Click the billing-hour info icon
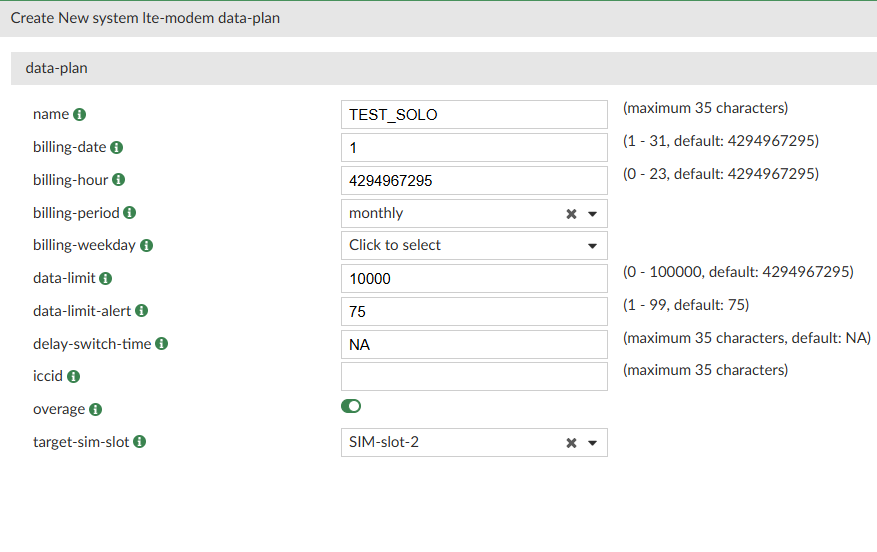The image size is (877, 552). pos(118,180)
